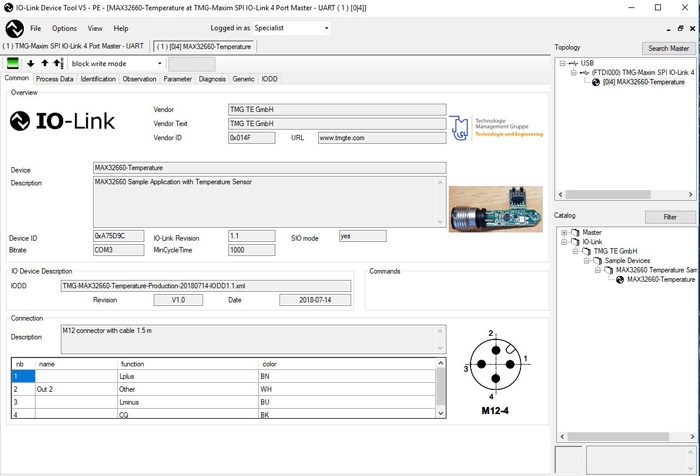Open the View menu
700x476 pixels.
(95, 28)
